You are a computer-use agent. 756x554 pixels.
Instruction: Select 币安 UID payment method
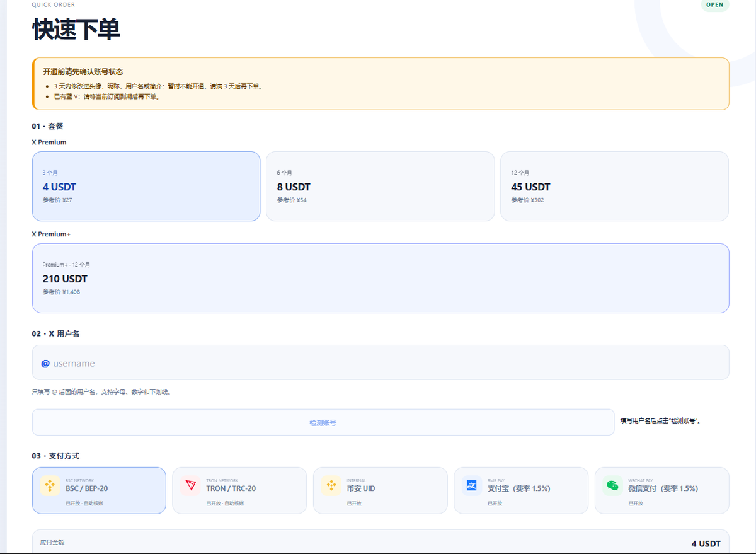[x=381, y=490]
